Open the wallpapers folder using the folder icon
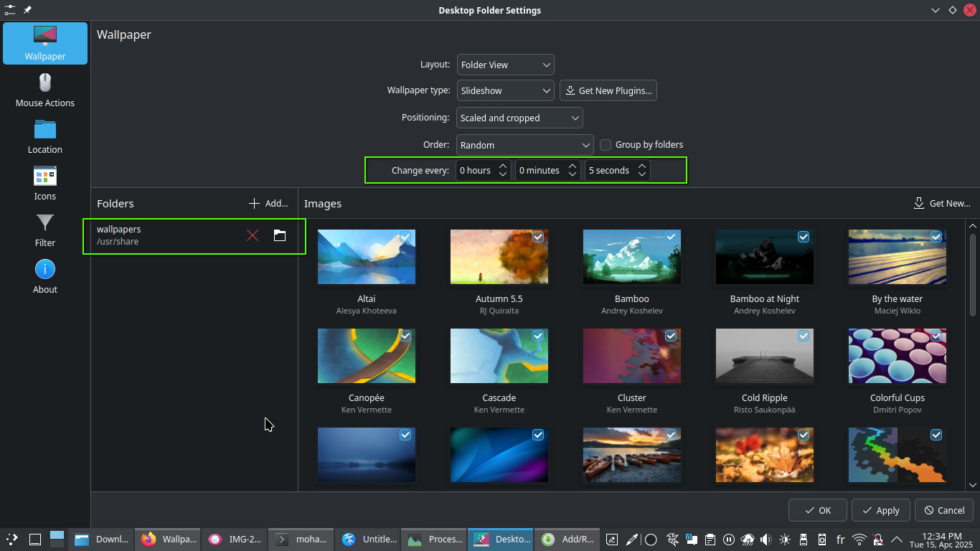980x551 pixels. [x=279, y=235]
